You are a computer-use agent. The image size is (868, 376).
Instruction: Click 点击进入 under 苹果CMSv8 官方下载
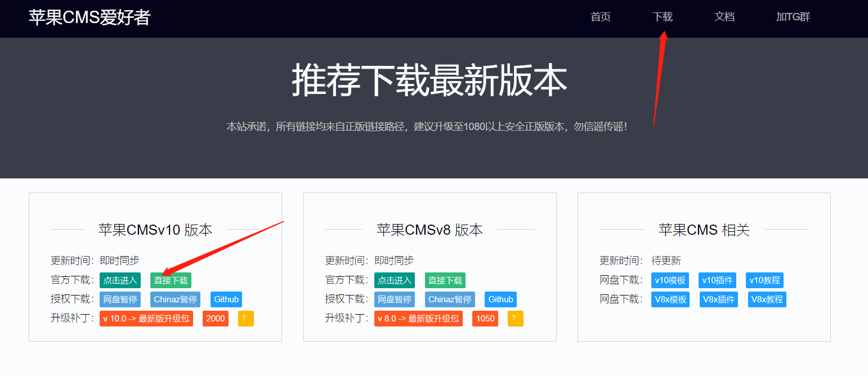pyautogui.click(x=395, y=280)
